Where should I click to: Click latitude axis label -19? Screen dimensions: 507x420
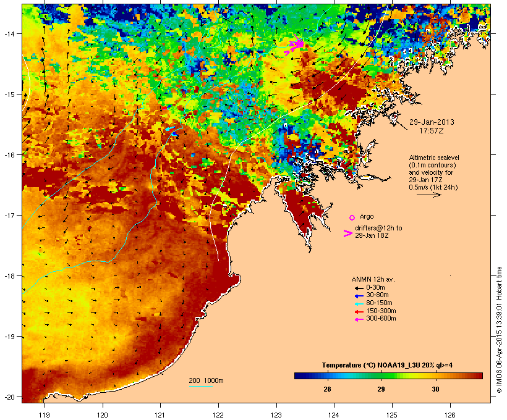pyautogui.click(x=9, y=337)
